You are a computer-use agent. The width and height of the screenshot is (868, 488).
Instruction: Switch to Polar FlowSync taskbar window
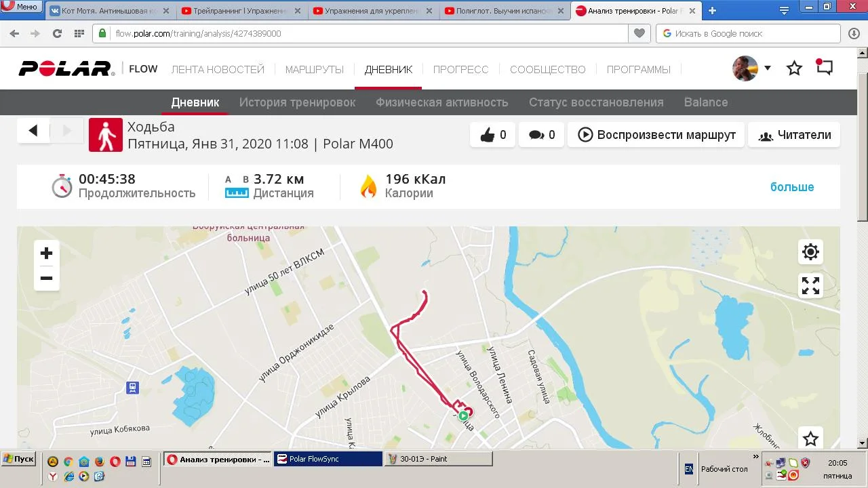(329, 459)
